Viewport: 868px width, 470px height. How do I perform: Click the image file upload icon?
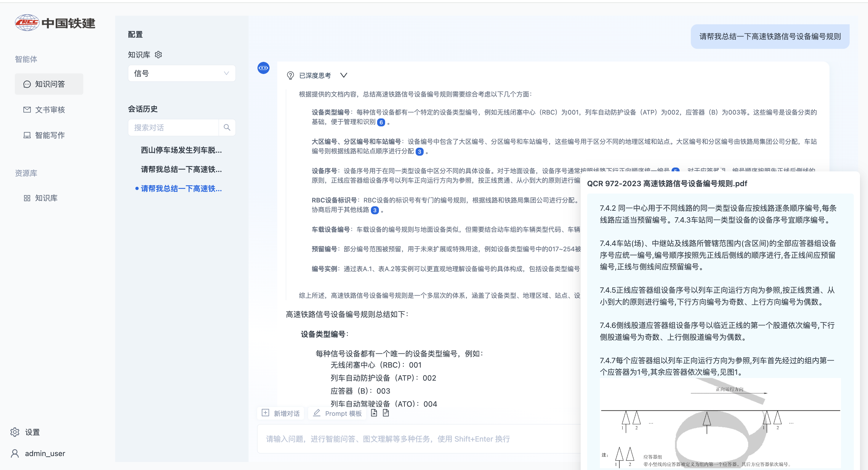click(374, 413)
